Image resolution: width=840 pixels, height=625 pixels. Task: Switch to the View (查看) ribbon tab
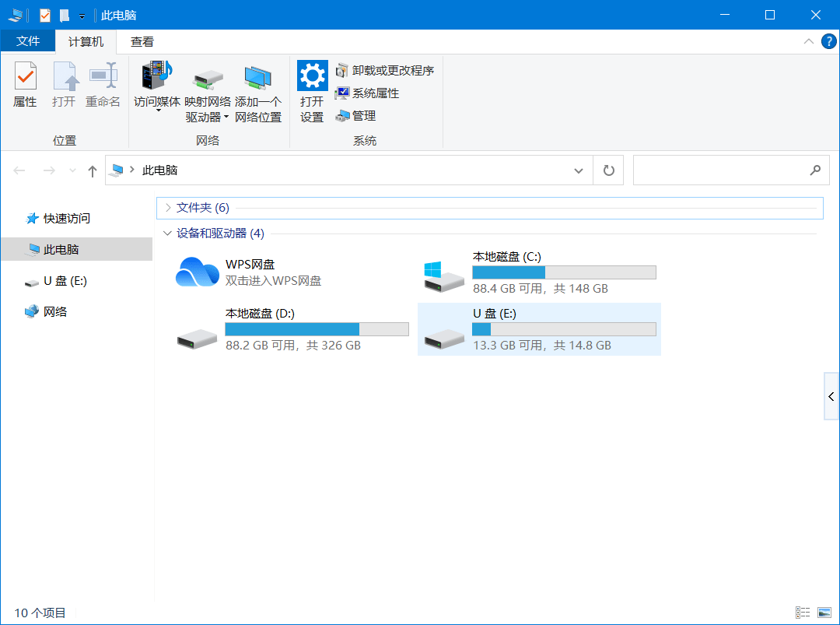(142, 41)
